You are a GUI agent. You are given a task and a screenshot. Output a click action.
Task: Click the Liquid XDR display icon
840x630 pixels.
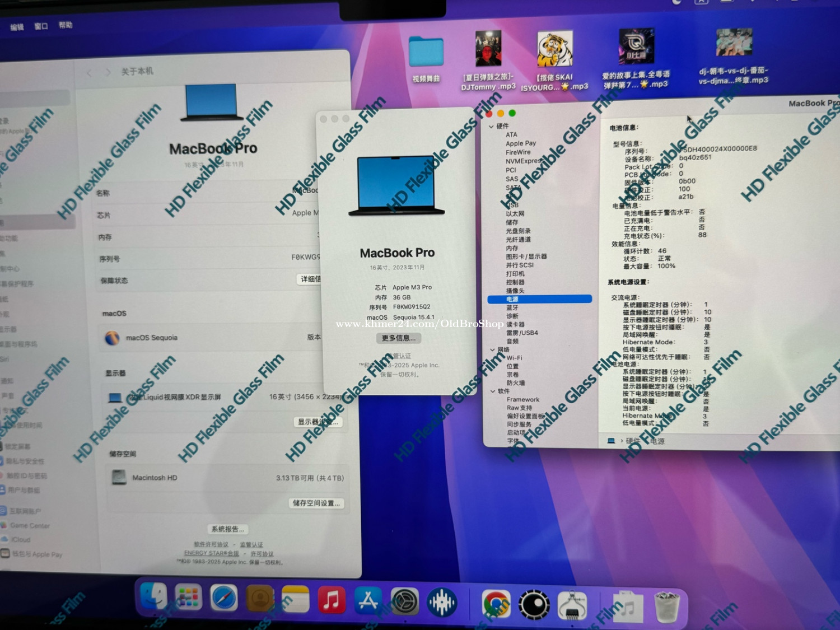coord(115,397)
